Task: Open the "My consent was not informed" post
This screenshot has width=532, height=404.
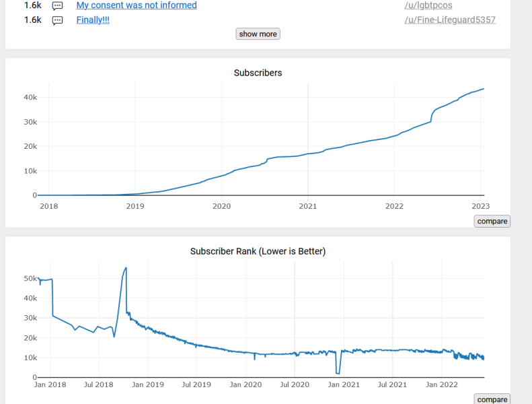Action: click(137, 5)
